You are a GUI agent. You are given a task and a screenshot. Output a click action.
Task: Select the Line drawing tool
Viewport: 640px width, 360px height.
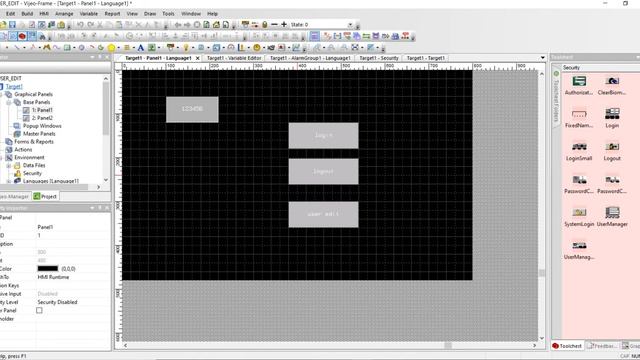pos(17,48)
